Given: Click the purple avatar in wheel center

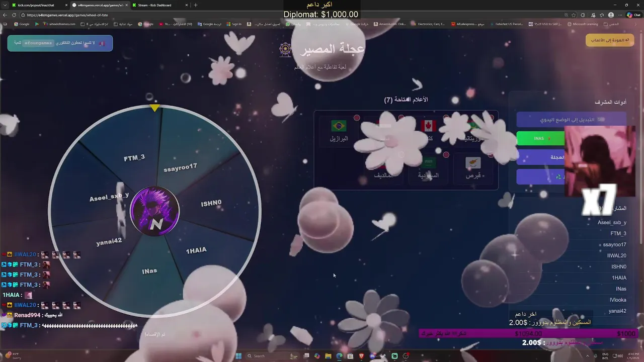Looking at the screenshot, I should point(154,211).
